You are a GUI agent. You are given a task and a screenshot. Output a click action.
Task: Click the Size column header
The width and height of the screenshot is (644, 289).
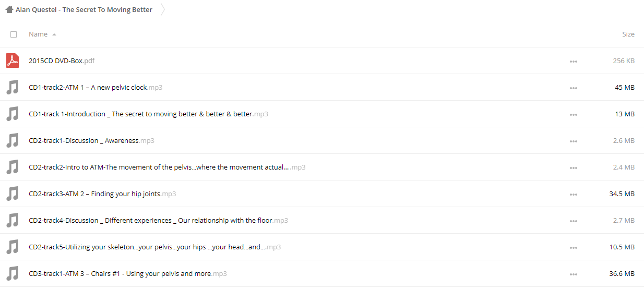click(628, 34)
